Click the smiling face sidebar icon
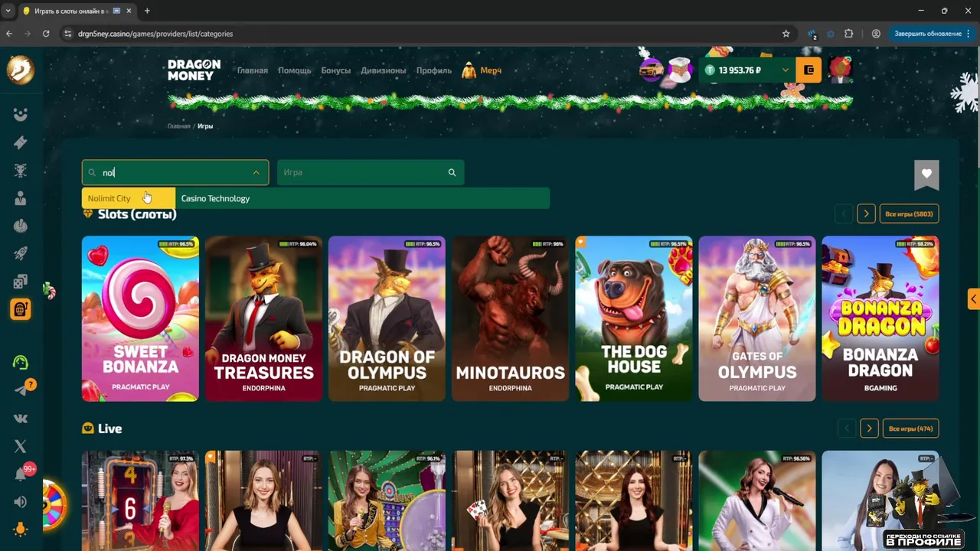This screenshot has height=551, width=980. (x=21, y=115)
